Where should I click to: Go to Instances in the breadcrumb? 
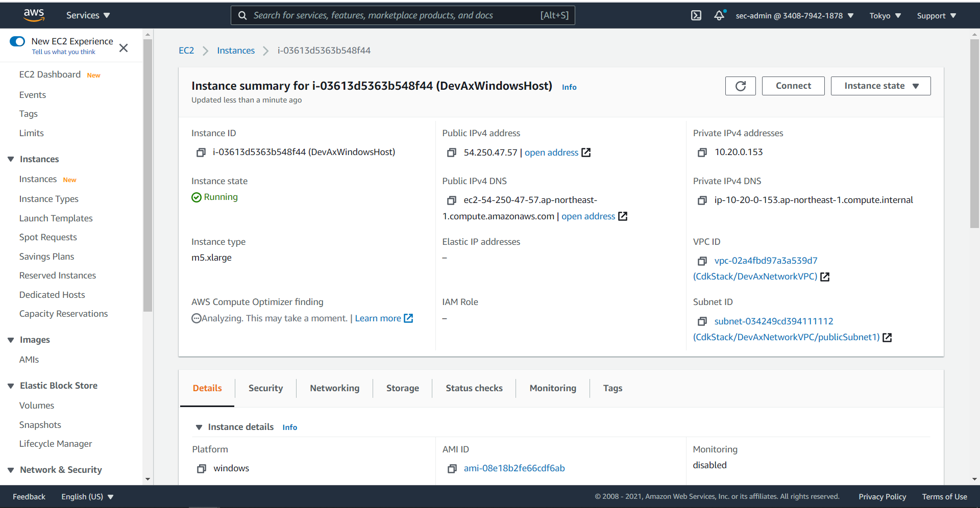236,50
